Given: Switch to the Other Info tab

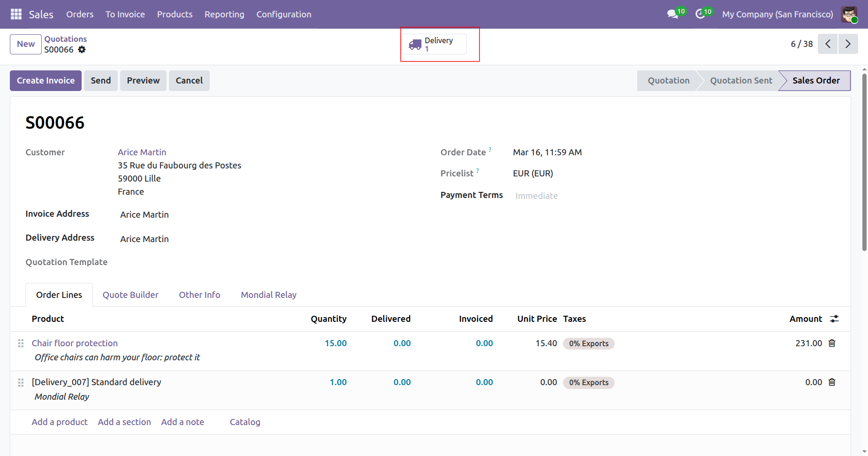Looking at the screenshot, I should 199,295.
